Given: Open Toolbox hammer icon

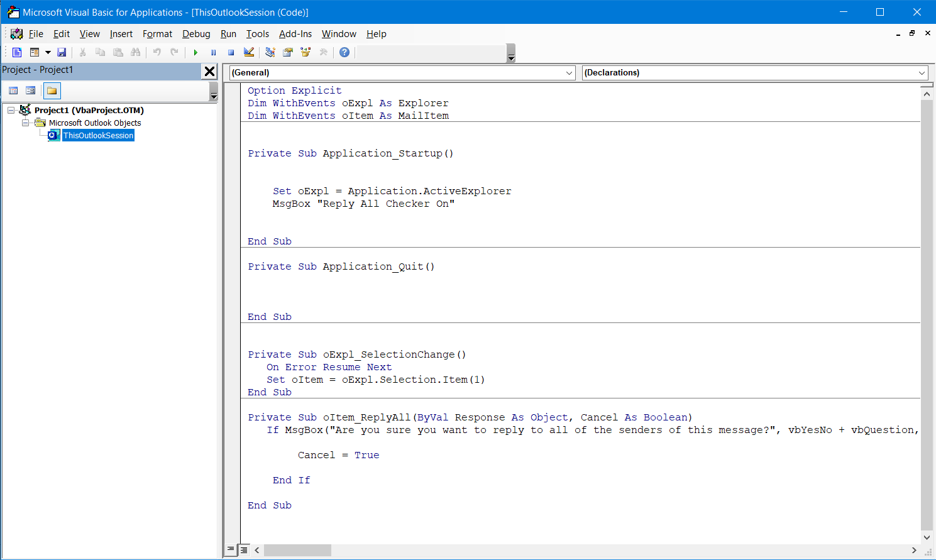Looking at the screenshot, I should tap(323, 52).
